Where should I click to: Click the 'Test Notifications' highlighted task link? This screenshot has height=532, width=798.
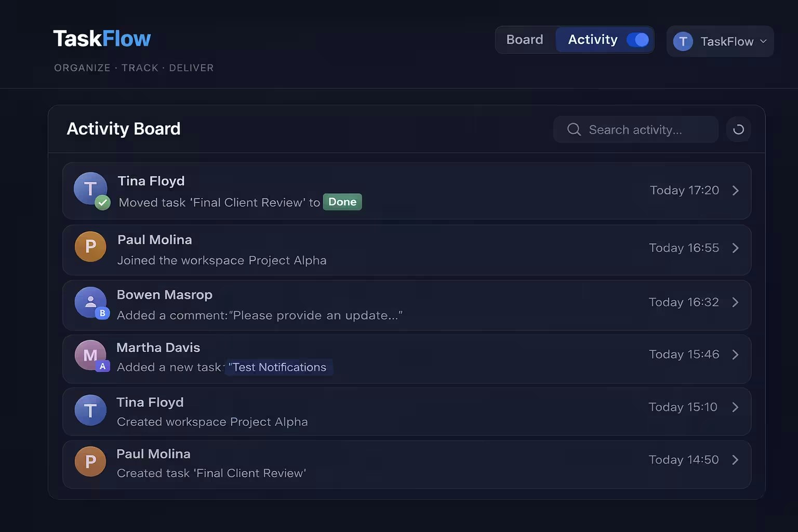pos(279,367)
